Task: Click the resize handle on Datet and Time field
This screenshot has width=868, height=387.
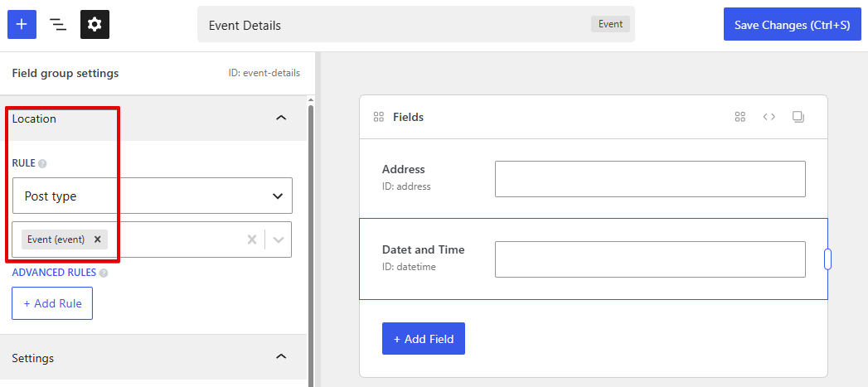Action: point(827,259)
